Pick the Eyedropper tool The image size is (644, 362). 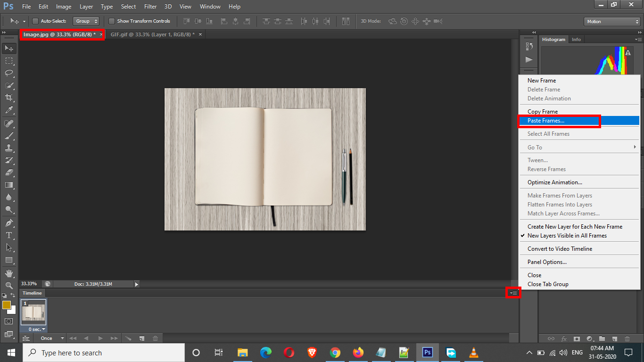8,110
